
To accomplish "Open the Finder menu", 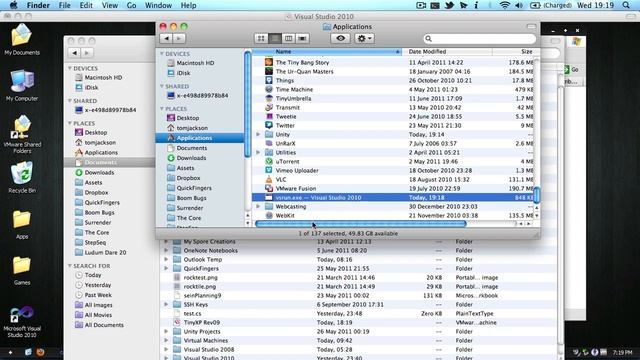I will [x=38, y=5].
